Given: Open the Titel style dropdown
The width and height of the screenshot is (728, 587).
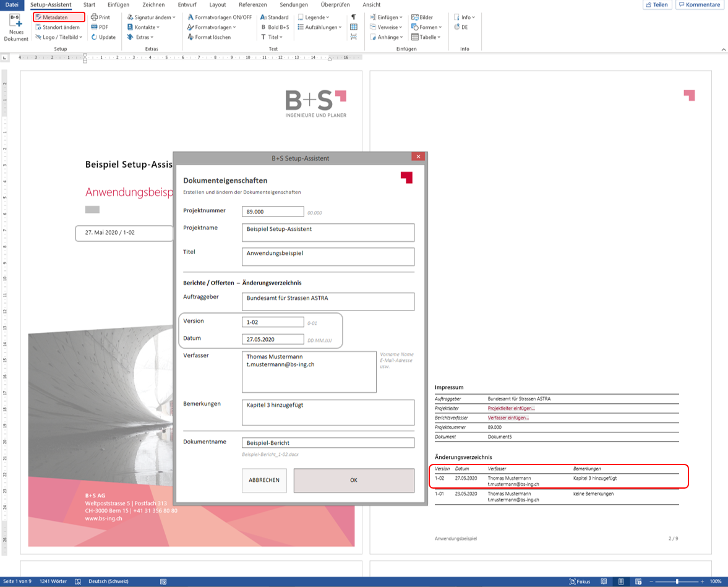Looking at the screenshot, I should click(272, 37).
